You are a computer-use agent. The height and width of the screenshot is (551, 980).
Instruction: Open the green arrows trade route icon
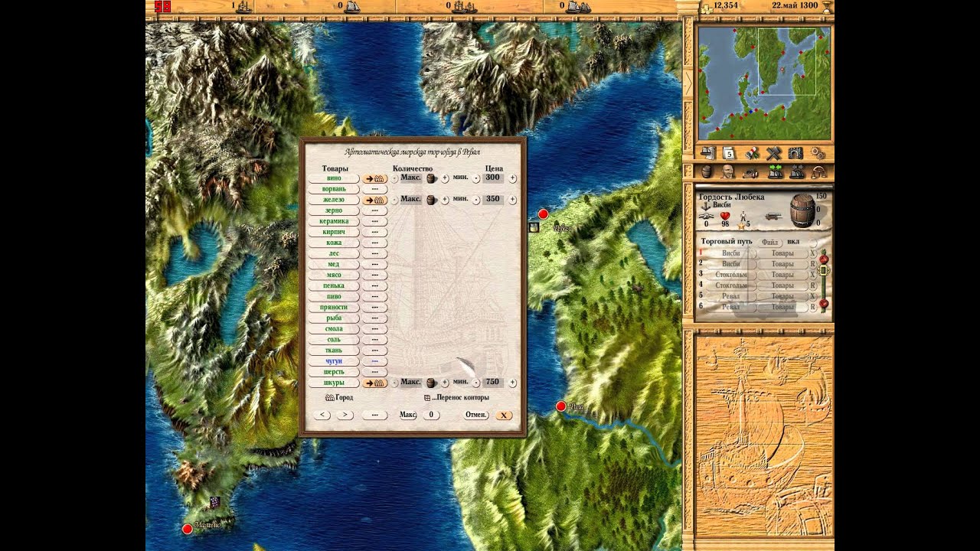(x=775, y=171)
